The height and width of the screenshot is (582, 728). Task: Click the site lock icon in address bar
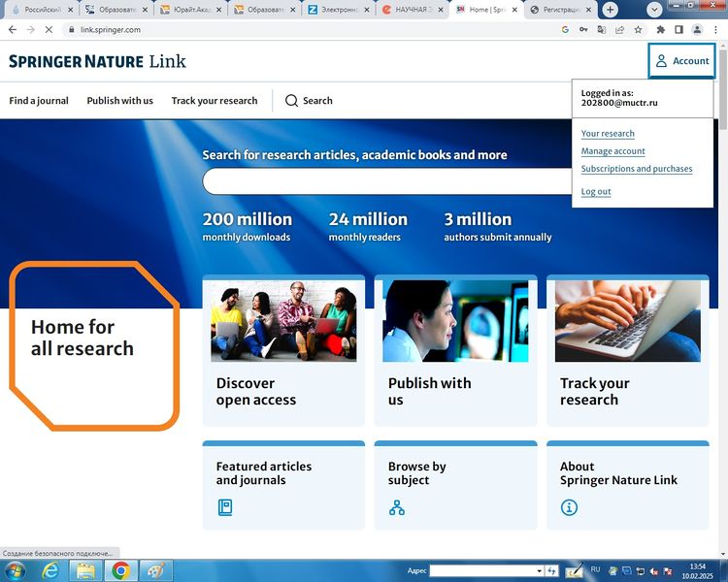tap(71, 30)
